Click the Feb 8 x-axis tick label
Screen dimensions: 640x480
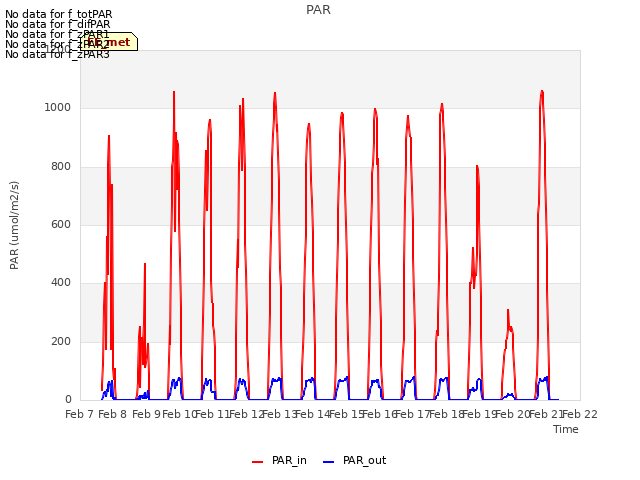pyautogui.click(x=113, y=414)
